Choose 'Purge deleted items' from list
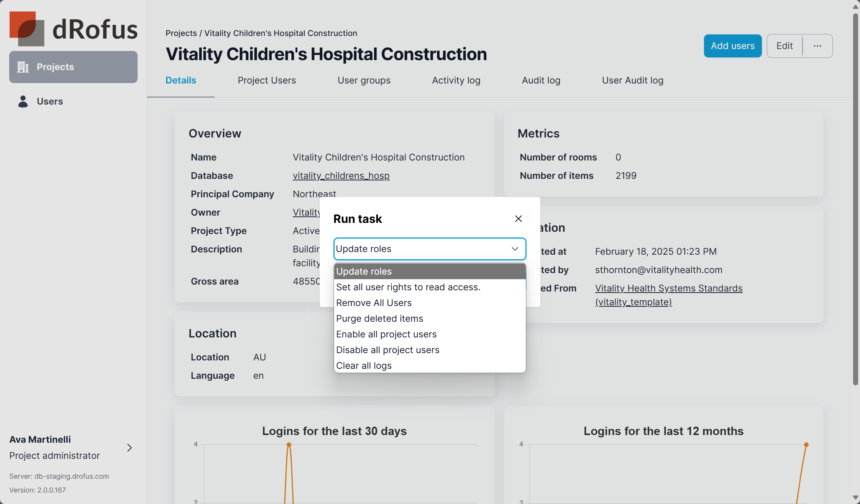The width and height of the screenshot is (860, 504). (x=379, y=319)
